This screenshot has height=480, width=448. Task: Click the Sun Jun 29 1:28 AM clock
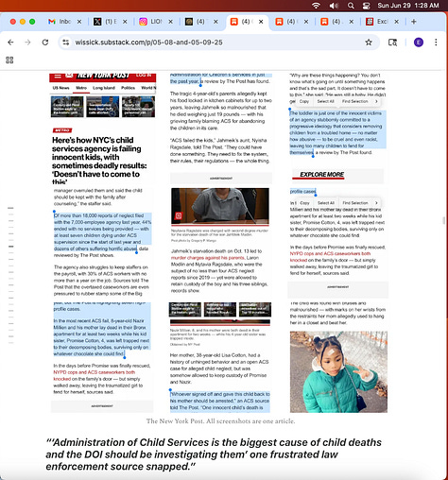(x=408, y=6)
